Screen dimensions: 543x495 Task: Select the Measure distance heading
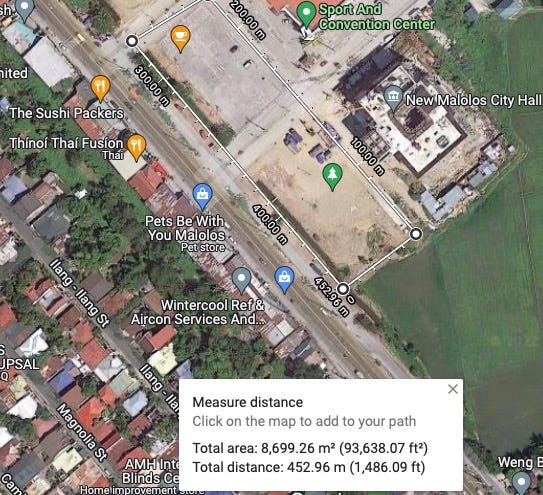coord(248,402)
